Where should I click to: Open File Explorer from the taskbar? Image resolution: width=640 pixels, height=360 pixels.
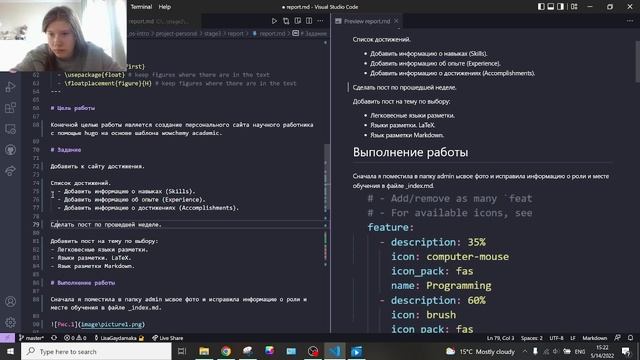[x=204, y=351]
